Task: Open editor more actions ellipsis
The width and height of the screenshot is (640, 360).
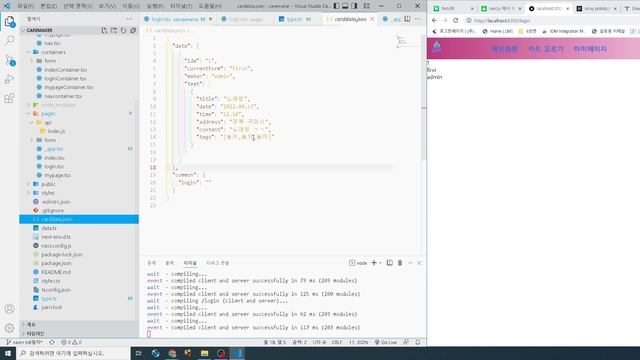Action: (418, 19)
